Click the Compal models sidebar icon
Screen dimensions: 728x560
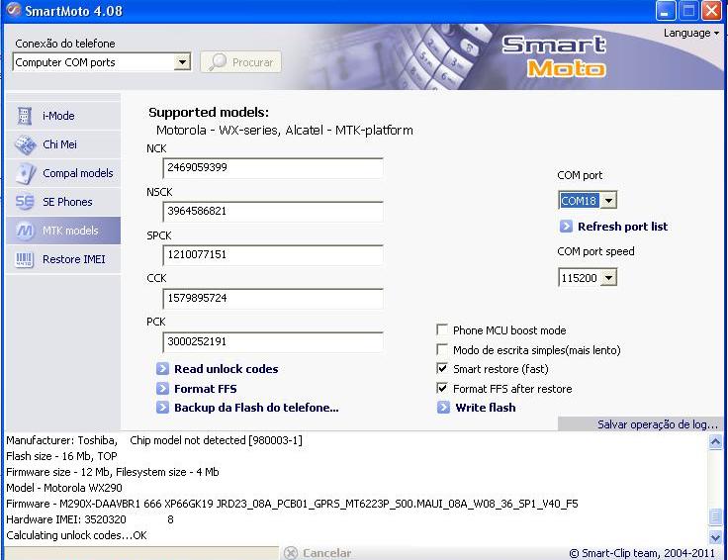point(25,174)
